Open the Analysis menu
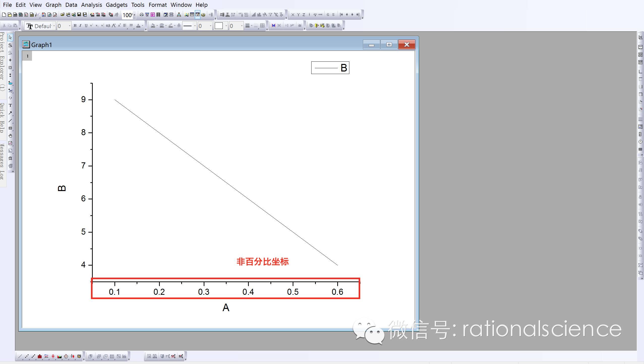Viewport: 644px width, 364px height. pos(91,5)
